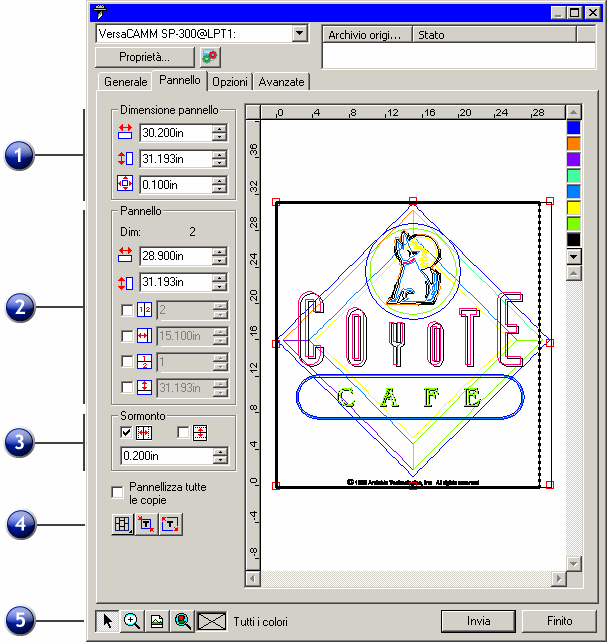Enable the column count checkbox

point(127,310)
